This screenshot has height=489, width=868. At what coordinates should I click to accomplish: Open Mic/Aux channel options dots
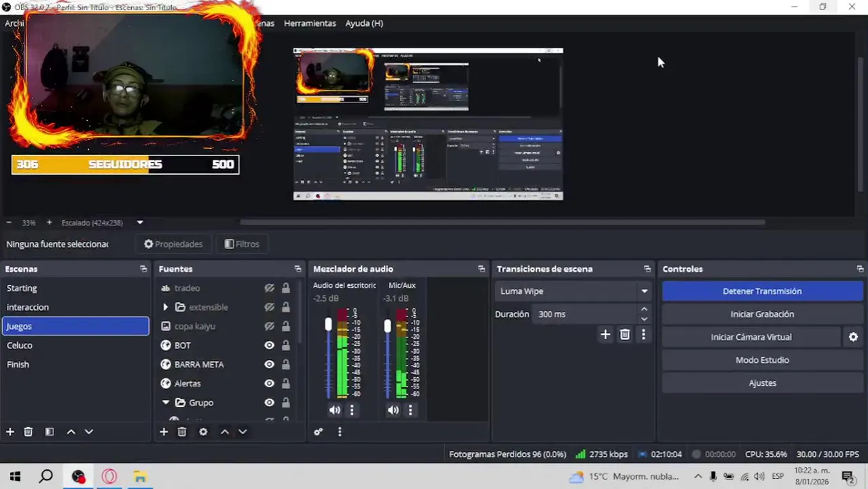pos(410,410)
